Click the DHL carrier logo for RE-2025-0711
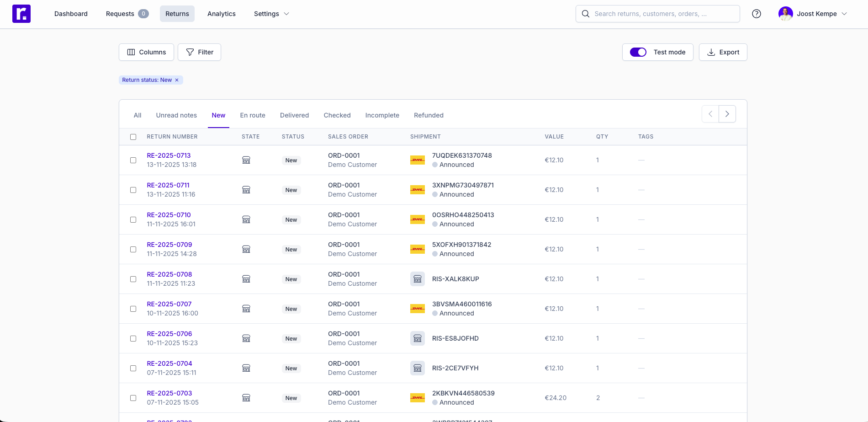 tap(418, 190)
